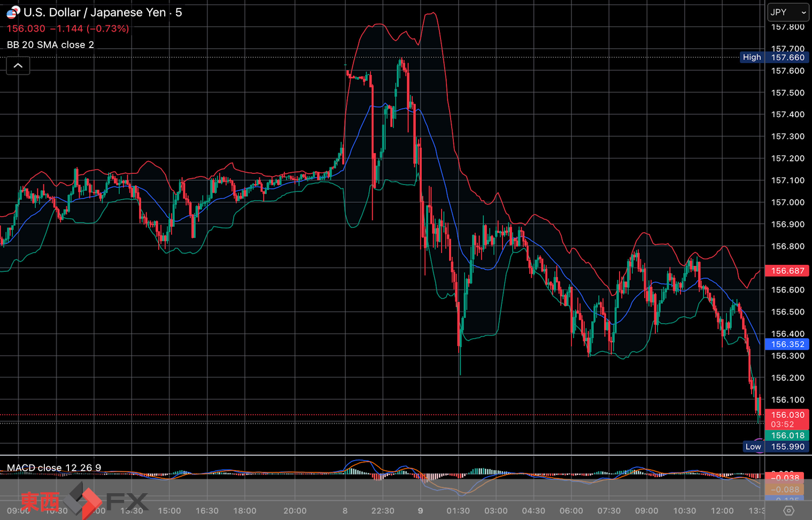Select the MACD close 12 26 9 legend

[54, 468]
